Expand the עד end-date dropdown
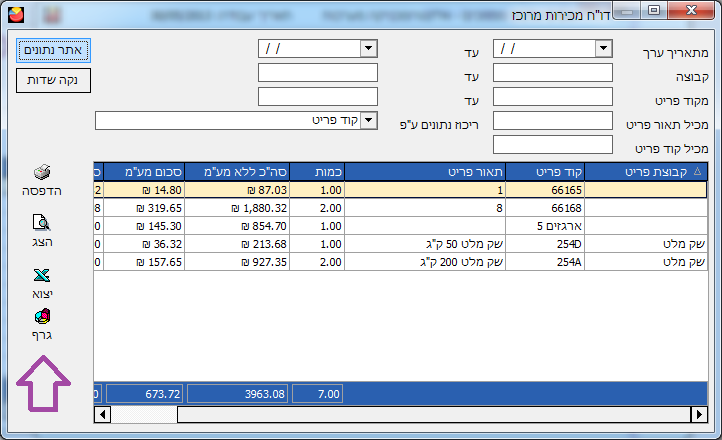The width and height of the screenshot is (722, 440). coord(368,48)
